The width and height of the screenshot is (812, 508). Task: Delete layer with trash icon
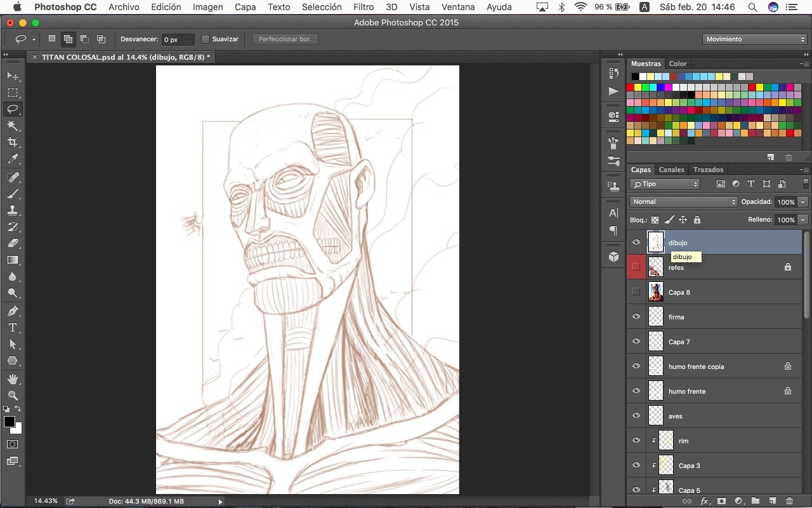coord(789,501)
